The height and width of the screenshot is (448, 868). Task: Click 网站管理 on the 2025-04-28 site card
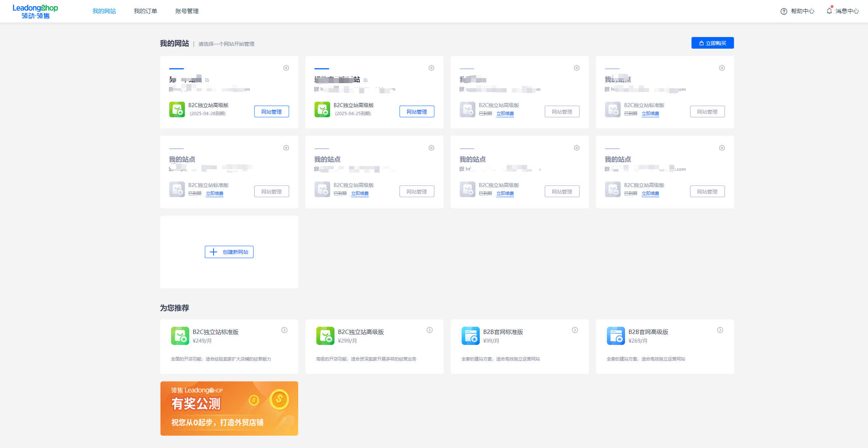point(272,111)
